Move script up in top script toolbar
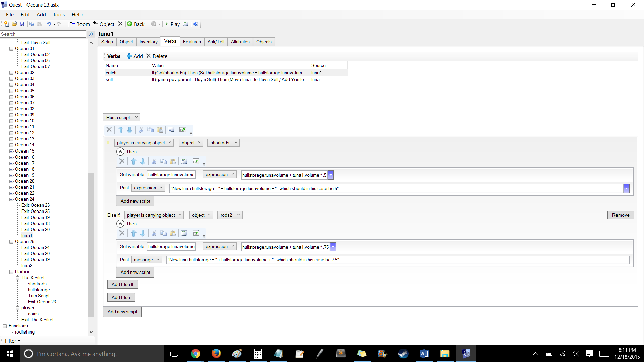The width and height of the screenshot is (644, 362). click(120, 130)
